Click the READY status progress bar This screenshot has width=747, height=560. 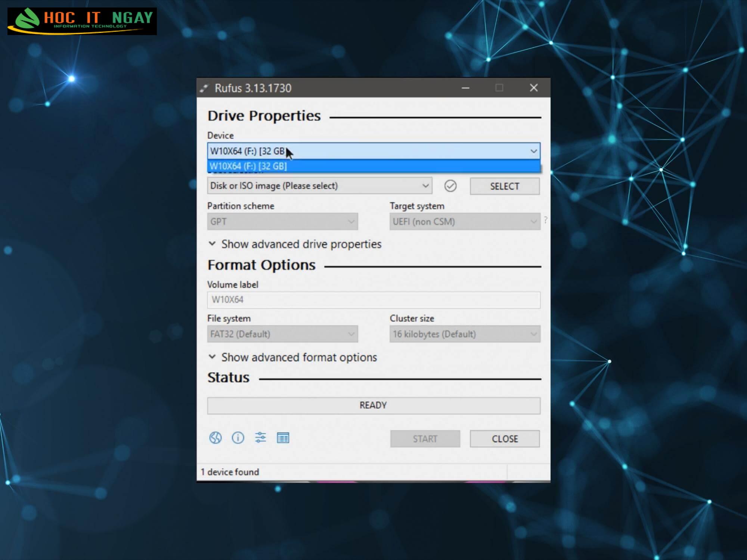coord(373,405)
